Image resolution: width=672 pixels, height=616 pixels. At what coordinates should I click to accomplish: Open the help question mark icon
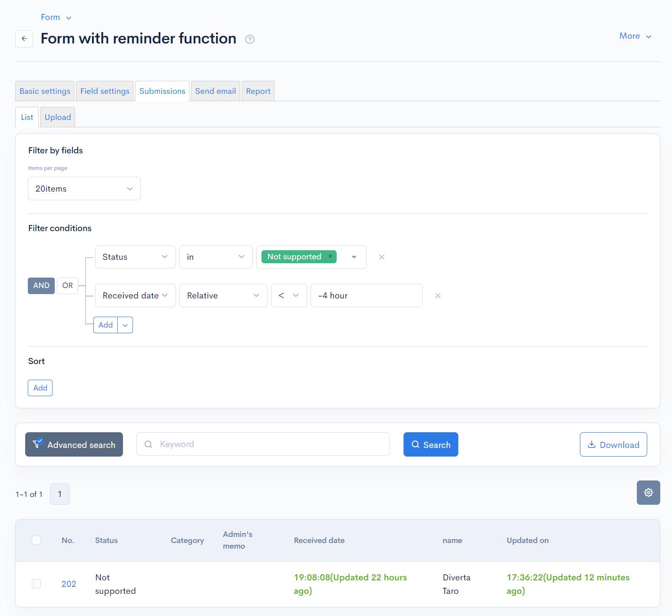[250, 40]
